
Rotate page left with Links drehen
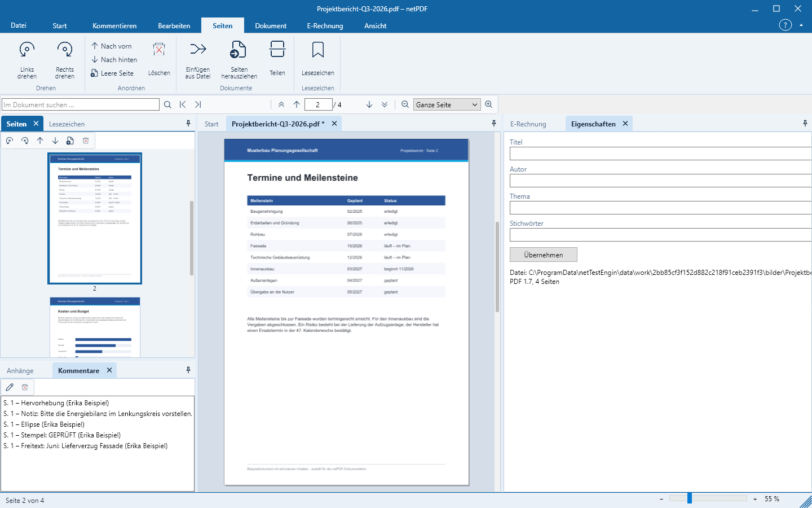point(27,60)
